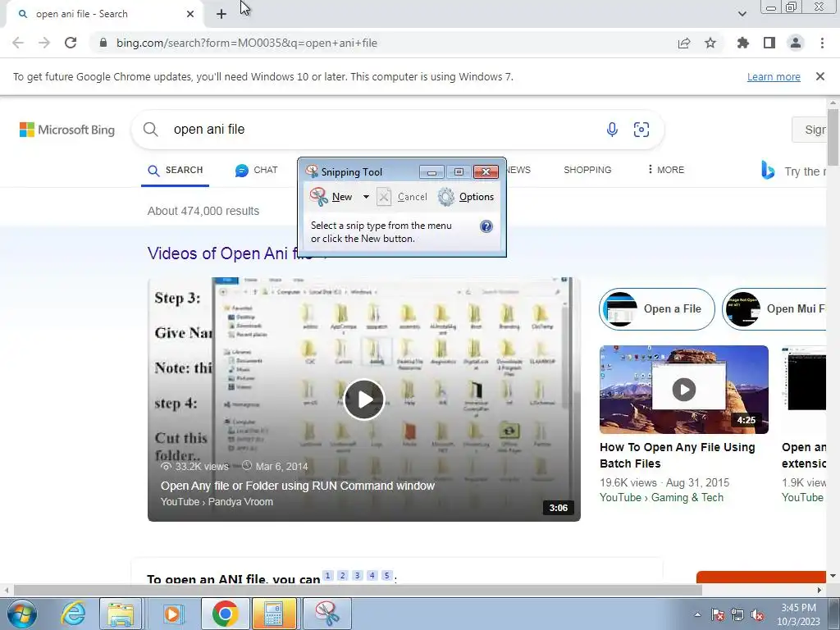
Task: Toggle the Chrome side panel
Action: tap(769, 43)
